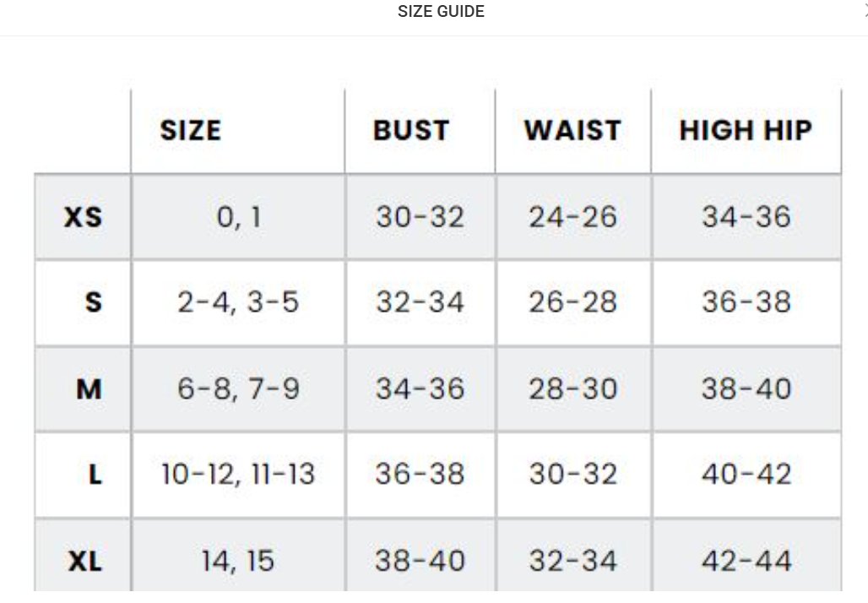Image resolution: width=868 pixels, height=603 pixels.
Task: Click the XL row label
Action: tap(84, 561)
